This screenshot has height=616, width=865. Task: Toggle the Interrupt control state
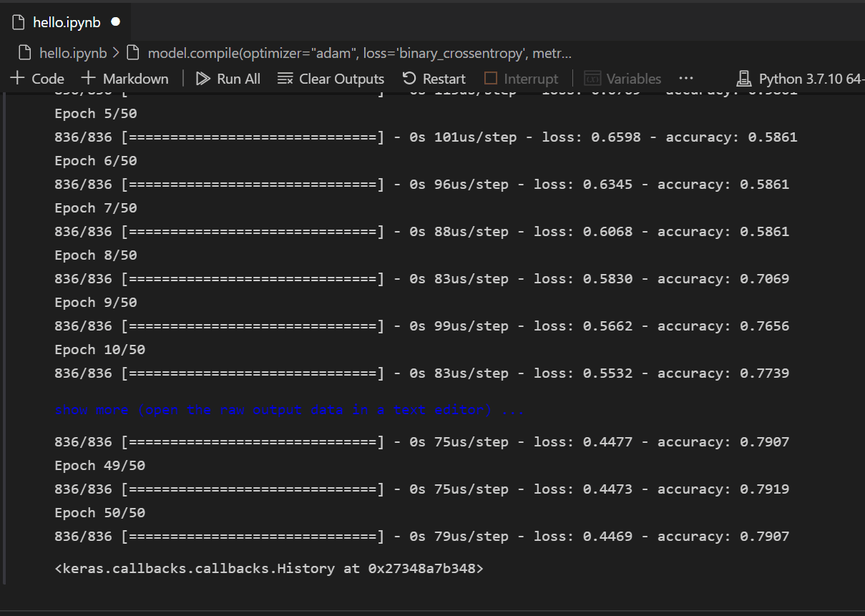point(520,79)
